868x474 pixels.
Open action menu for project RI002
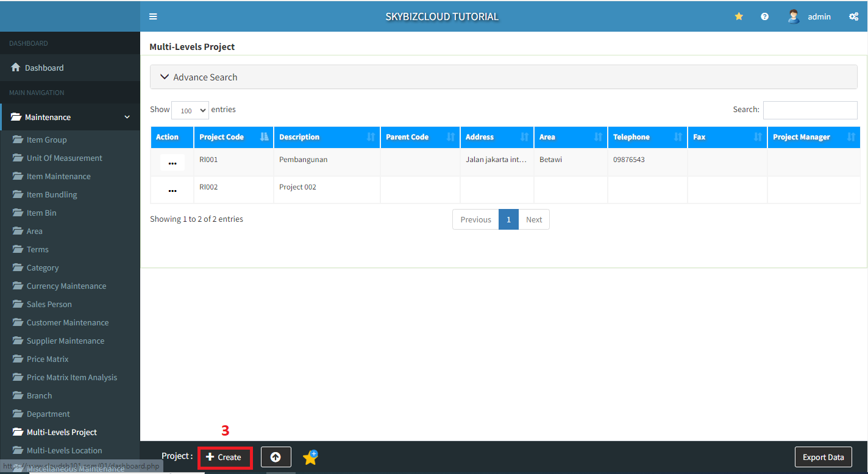pyautogui.click(x=172, y=190)
